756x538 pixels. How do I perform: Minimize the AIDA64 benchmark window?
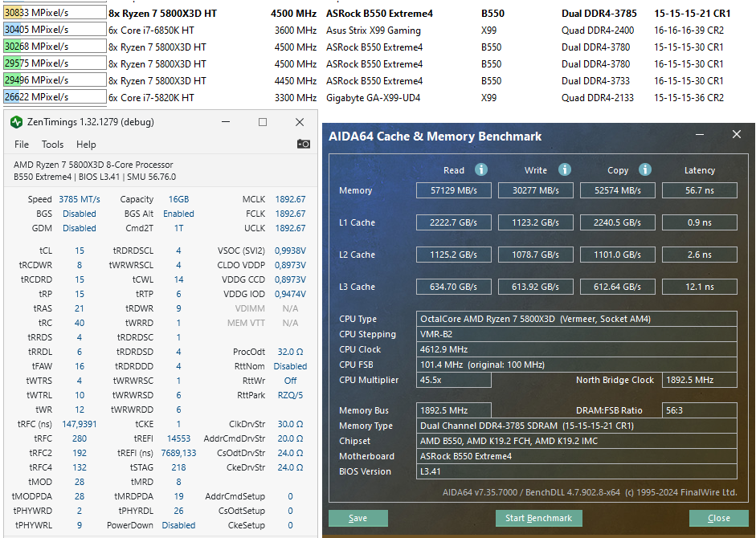(700, 135)
